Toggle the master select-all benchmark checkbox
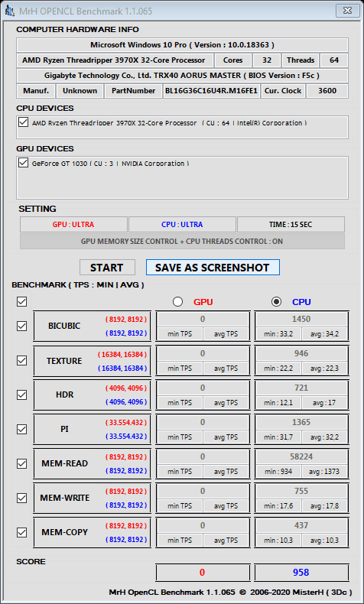The height and width of the screenshot is (604, 364). tap(21, 301)
